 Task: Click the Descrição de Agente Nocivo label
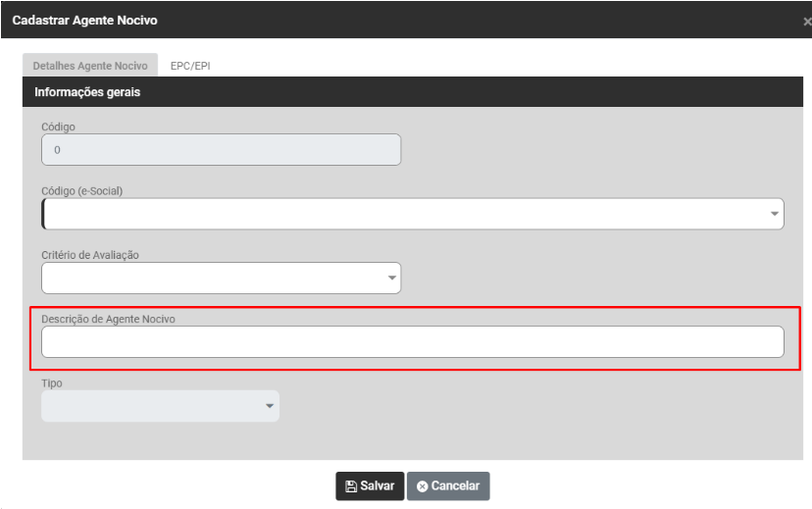pyautogui.click(x=108, y=319)
